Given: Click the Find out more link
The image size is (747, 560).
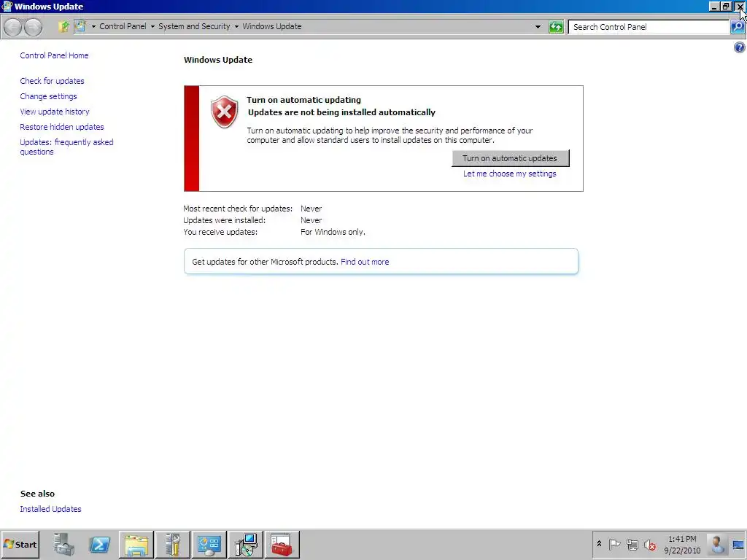Looking at the screenshot, I should click(365, 262).
